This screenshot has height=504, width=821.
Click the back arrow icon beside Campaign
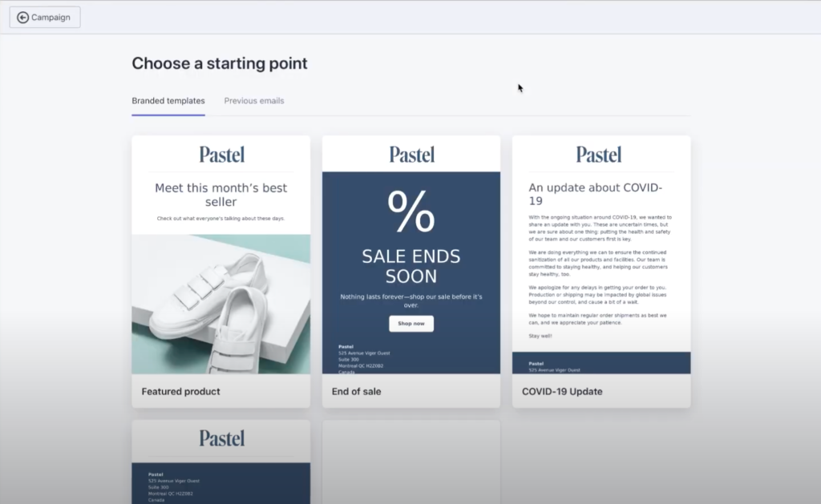22,18
